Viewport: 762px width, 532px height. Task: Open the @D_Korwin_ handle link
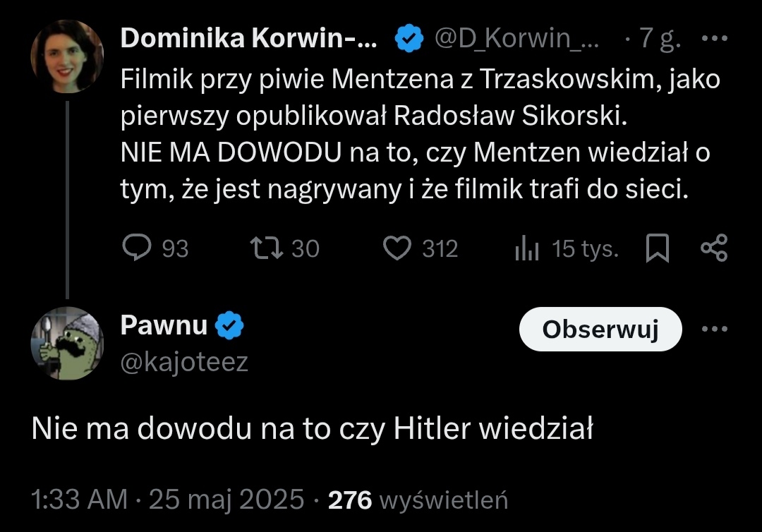517,40
